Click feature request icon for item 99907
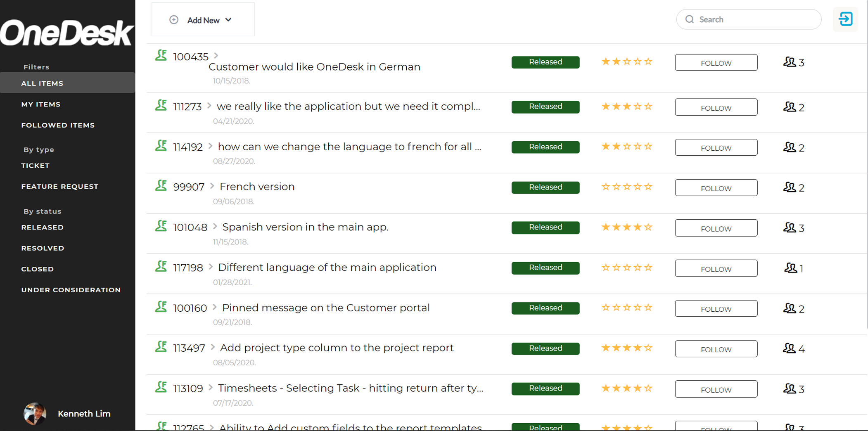Image resolution: width=868 pixels, height=431 pixels. [x=161, y=185]
